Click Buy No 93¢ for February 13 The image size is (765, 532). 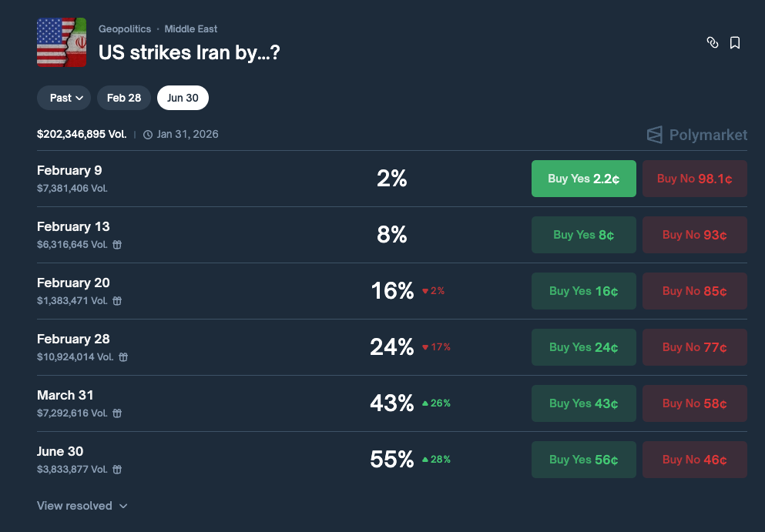(x=695, y=235)
